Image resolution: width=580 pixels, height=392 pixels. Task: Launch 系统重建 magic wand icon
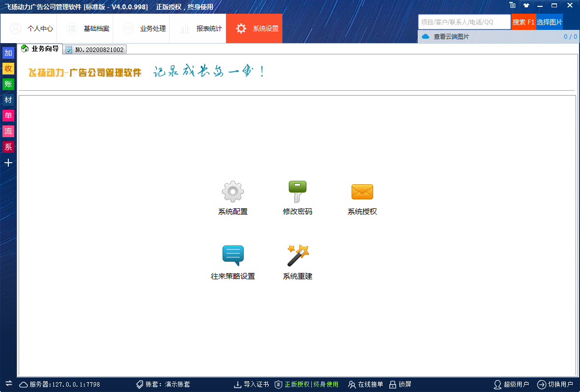(297, 256)
